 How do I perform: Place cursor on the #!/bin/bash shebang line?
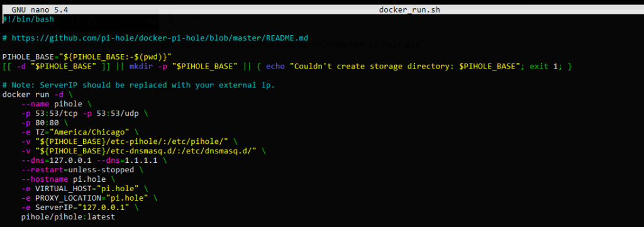28,19
